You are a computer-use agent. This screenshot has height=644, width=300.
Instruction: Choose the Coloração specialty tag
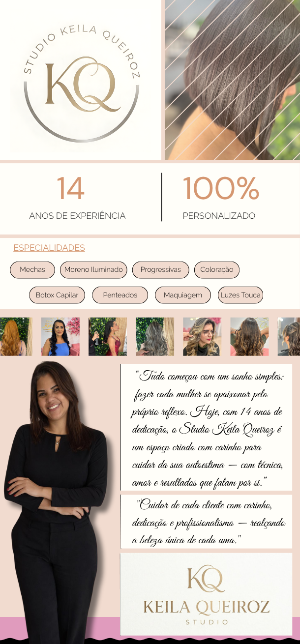[x=217, y=269]
